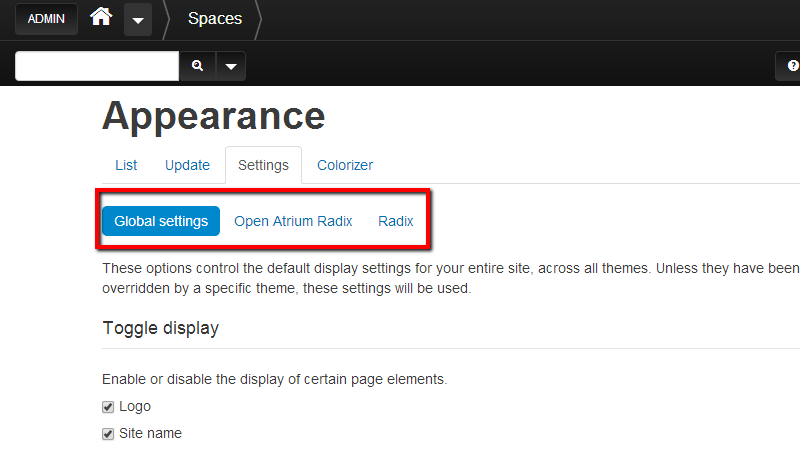Open the ADMIN menu button

(x=46, y=19)
